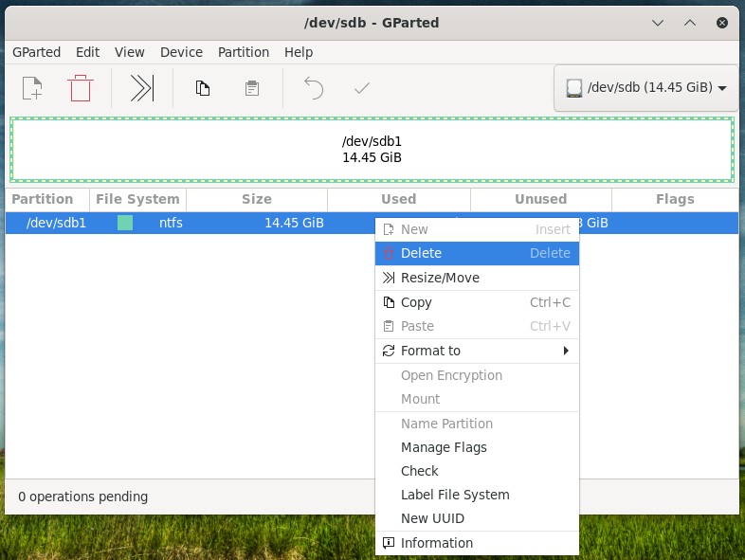Image resolution: width=745 pixels, height=560 pixels.
Task: Click the Resize/Move toolbar icon
Action: pyautogui.click(x=142, y=88)
